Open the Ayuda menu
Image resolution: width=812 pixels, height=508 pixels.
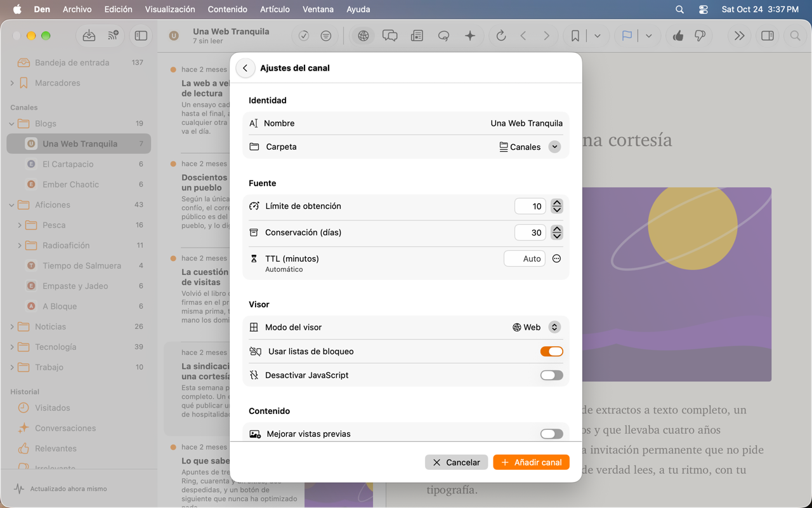358,10
